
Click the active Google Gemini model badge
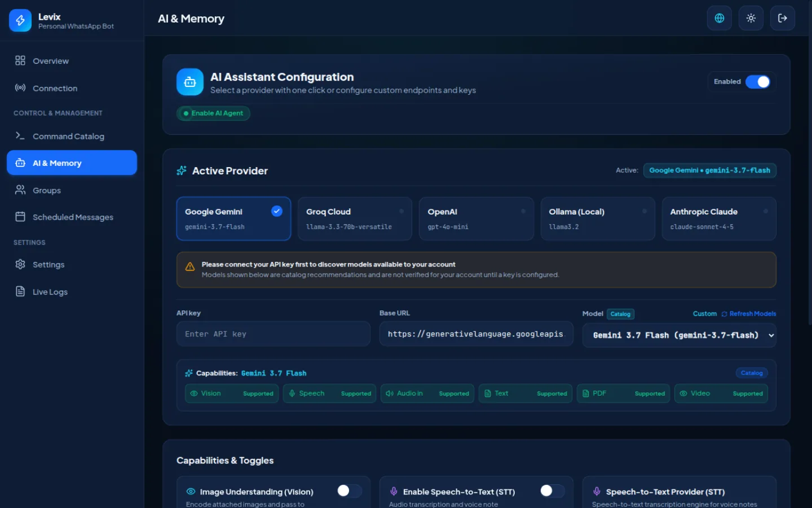[709, 170]
